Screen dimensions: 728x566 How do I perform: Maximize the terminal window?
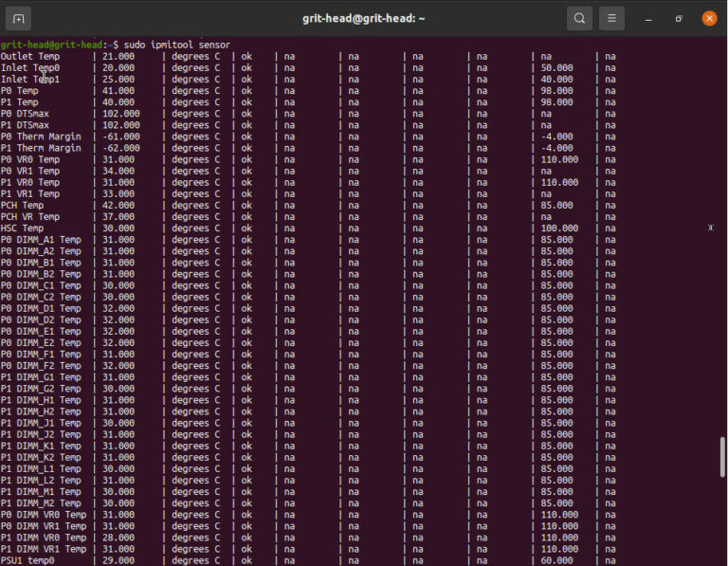click(x=679, y=18)
